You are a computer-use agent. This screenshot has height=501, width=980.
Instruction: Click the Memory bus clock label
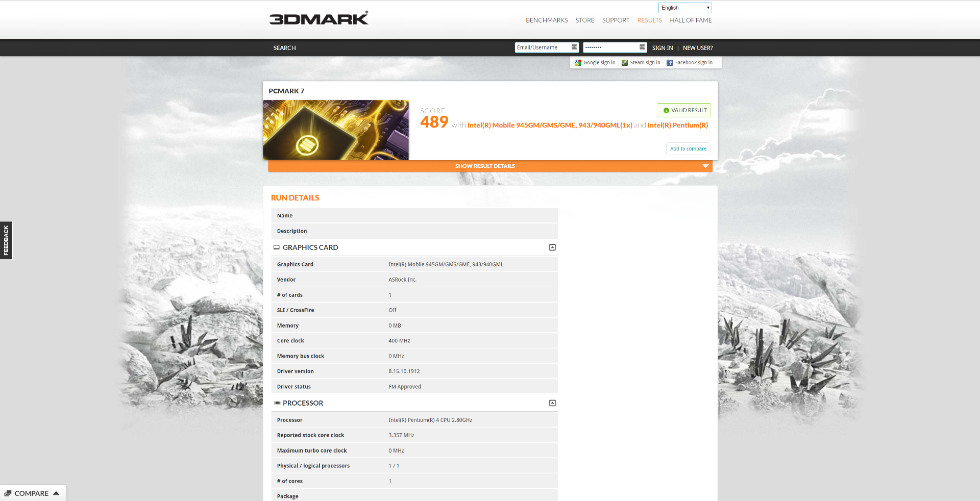tap(301, 356)
